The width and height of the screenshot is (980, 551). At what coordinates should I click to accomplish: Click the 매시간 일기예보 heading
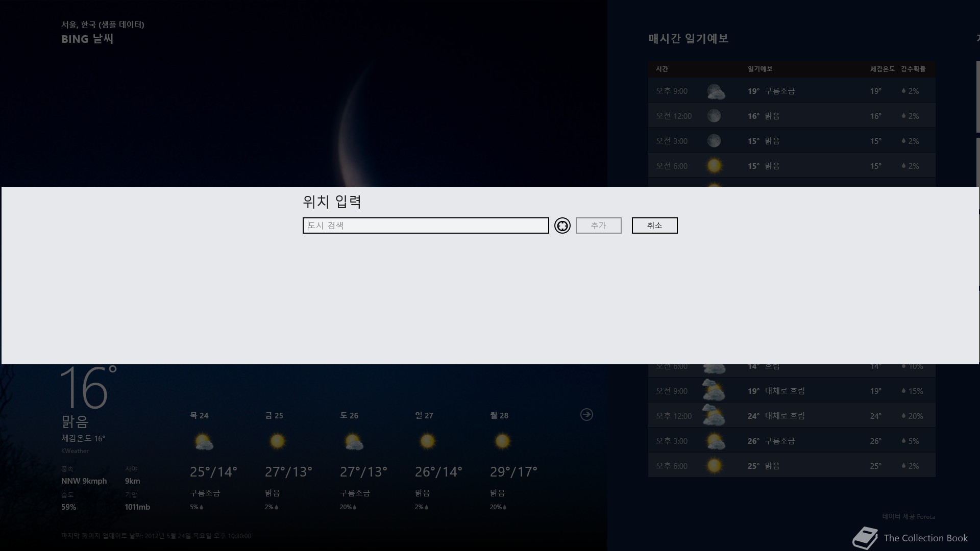coord(689,39)
